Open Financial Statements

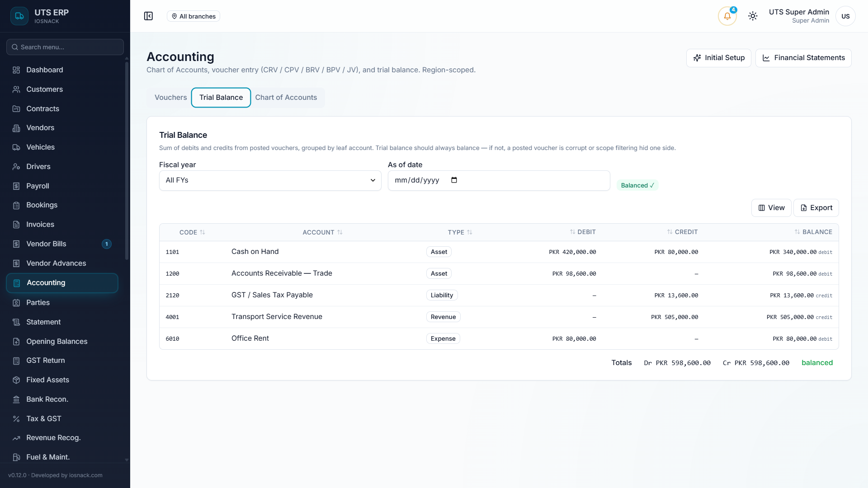tap(803, 58)
